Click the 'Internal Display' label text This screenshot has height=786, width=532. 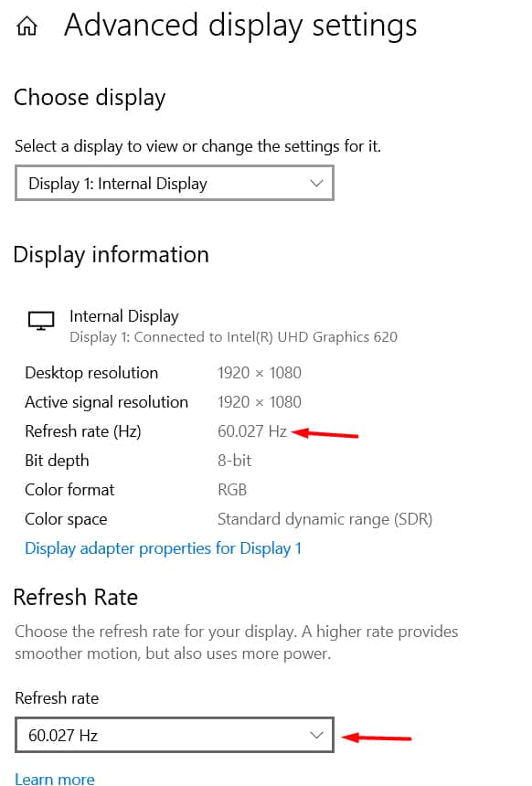point(123,315)
